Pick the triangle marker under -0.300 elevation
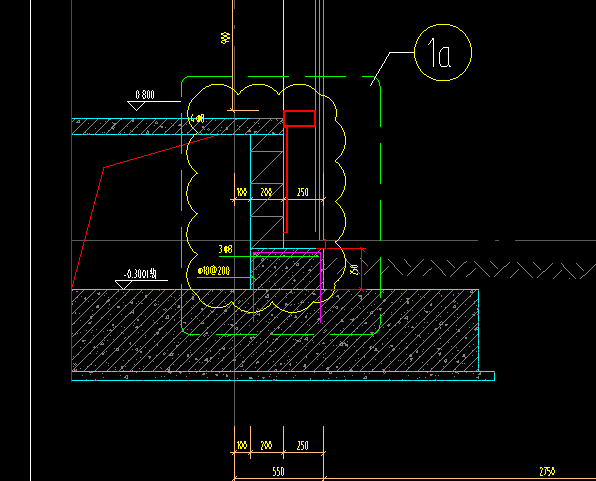This screenshot has height=481, width=596. click(124, 285)
